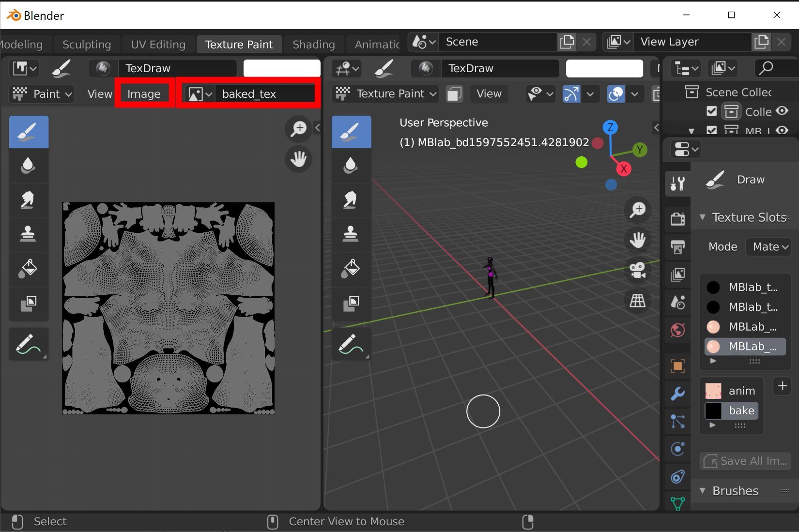Select the Fill bucket tool in 3D viewport
Viewport: 799px width, 532px height.
[x=351, y=268]
